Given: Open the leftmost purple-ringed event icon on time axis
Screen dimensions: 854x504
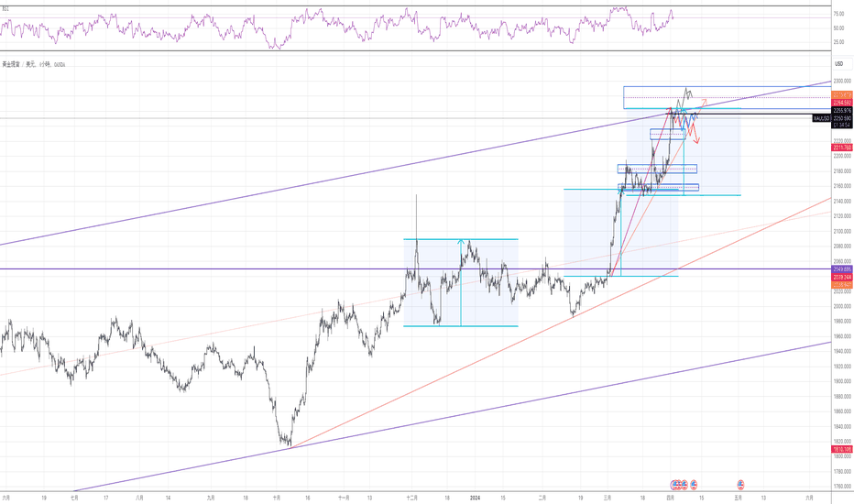Looking at the screenshot, I should pos(673,483).
